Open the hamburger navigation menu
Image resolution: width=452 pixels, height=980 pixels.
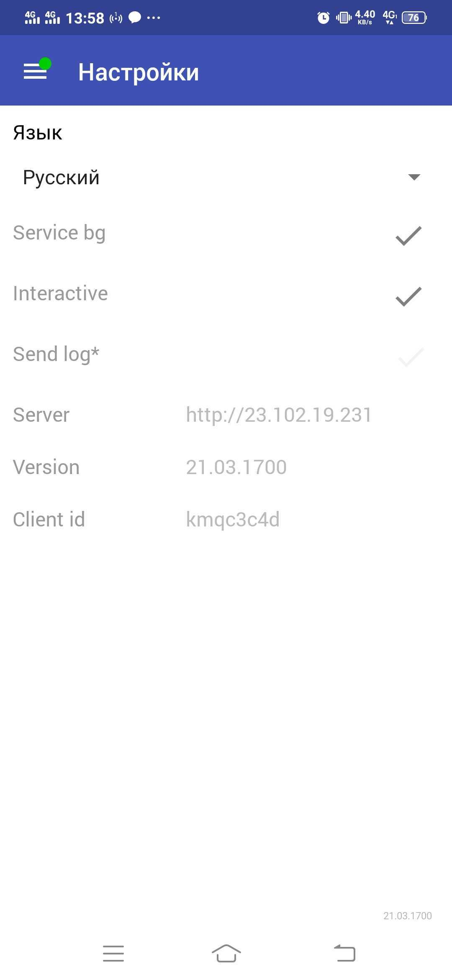click(x=35, y=71)
